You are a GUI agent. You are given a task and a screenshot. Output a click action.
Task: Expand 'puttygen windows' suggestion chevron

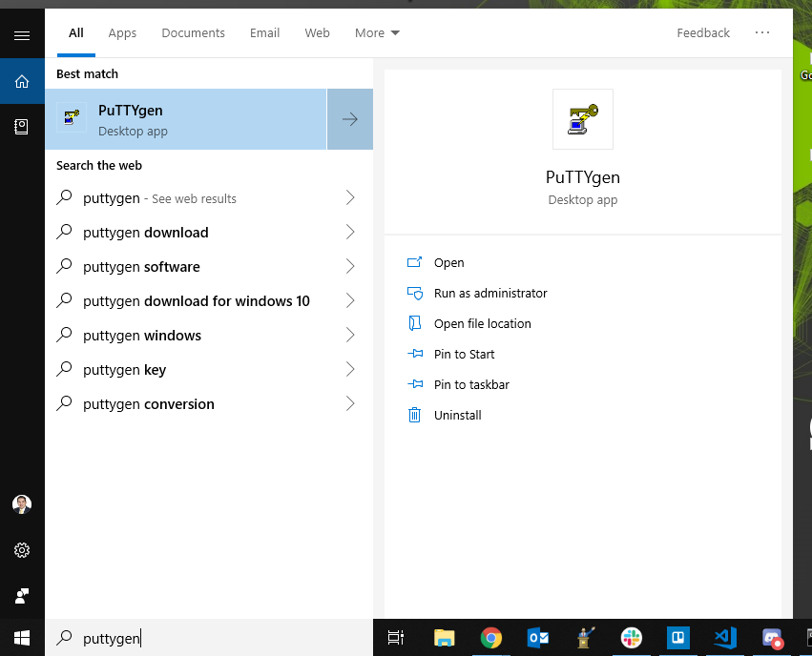[x=350, y=335]
